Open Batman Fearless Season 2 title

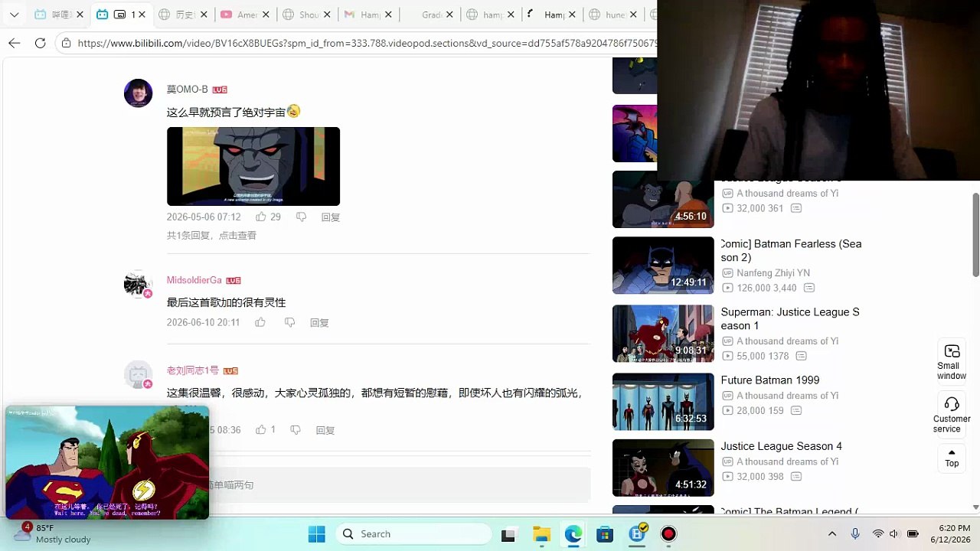(x=791, y=250)
